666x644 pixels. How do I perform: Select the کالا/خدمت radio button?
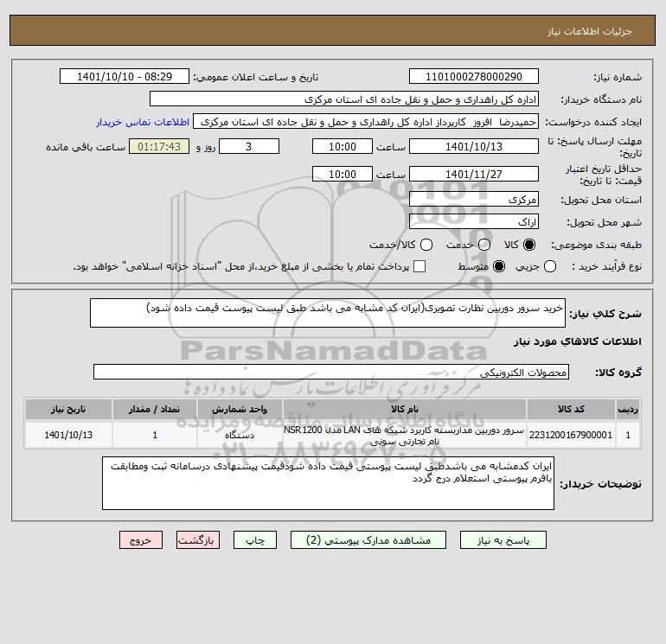tap(426, 245)
